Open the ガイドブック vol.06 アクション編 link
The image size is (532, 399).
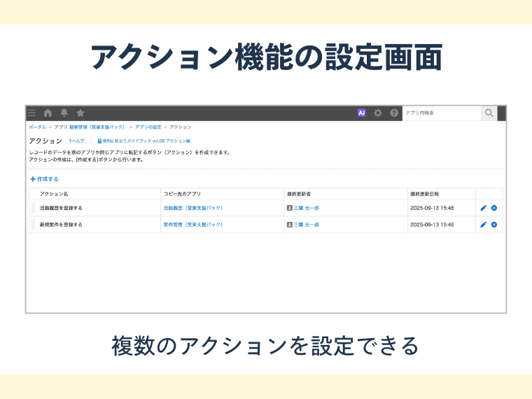[143, 141]
